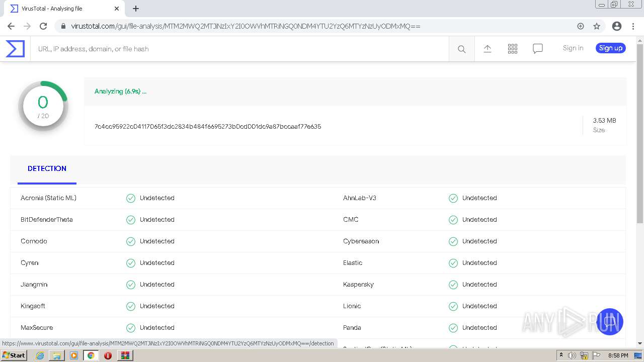Open the Opera taskbar icon
Screen dimensions: 644x362
point(108,355)
